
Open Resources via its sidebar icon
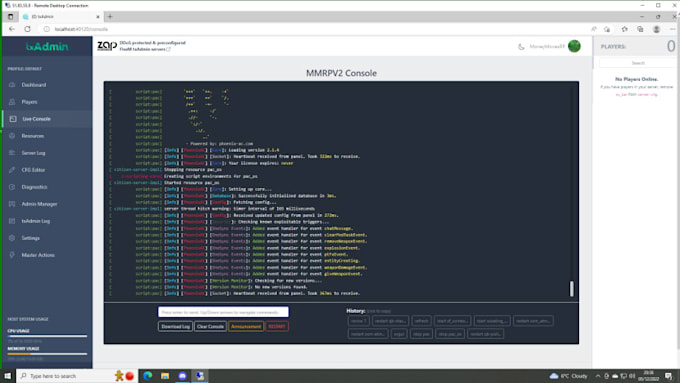(12, 136)
